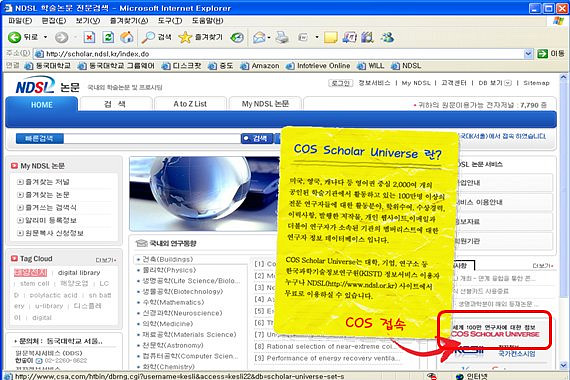Click the 로그인 button
This screenshot has width=570, height=380.
pos(340,83)
